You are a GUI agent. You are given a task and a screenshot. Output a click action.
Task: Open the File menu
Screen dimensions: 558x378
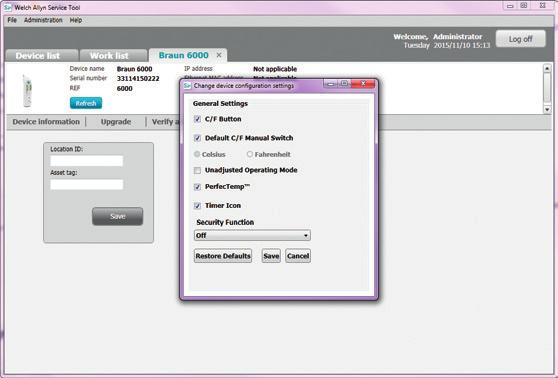[x=12, y=20]
